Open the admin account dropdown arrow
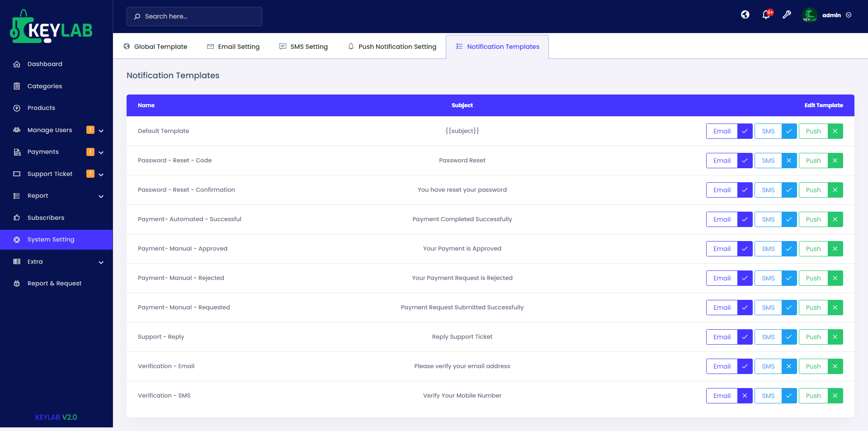This screenshot has height=431, width=868. (849, 15)
